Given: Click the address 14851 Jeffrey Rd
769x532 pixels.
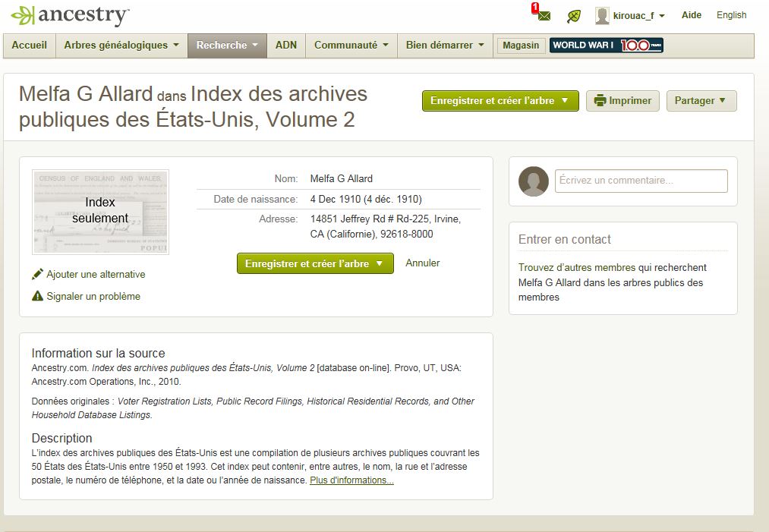Looking at the screenshot, I should tap(386, 226).
